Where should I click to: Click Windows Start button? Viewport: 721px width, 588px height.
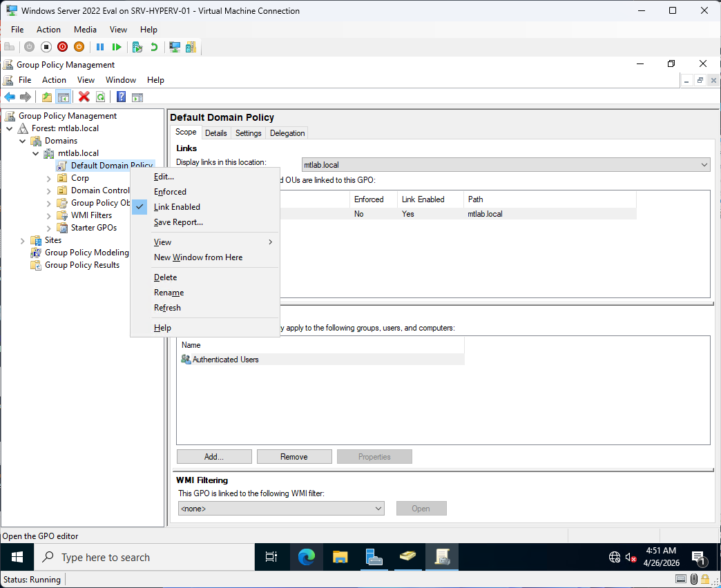pos(17,557)
